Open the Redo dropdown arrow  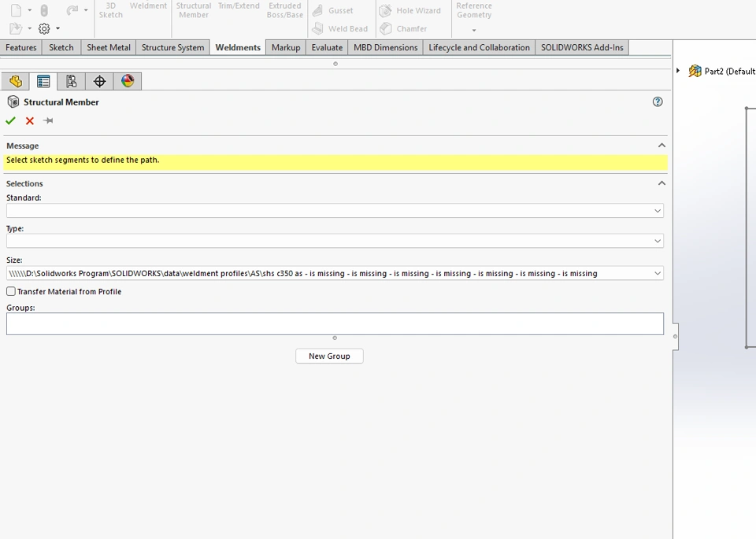pos(86,10)
